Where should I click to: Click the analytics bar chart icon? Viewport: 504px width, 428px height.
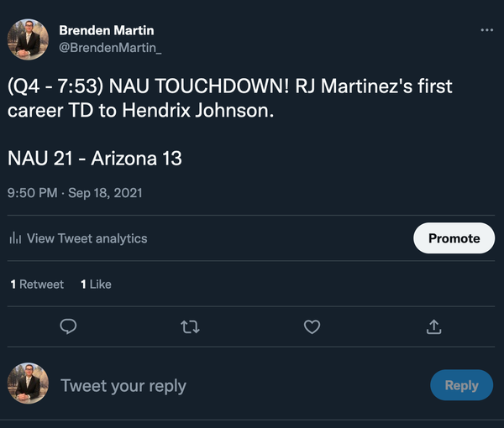pyautogui.click(x=14, y=238)
